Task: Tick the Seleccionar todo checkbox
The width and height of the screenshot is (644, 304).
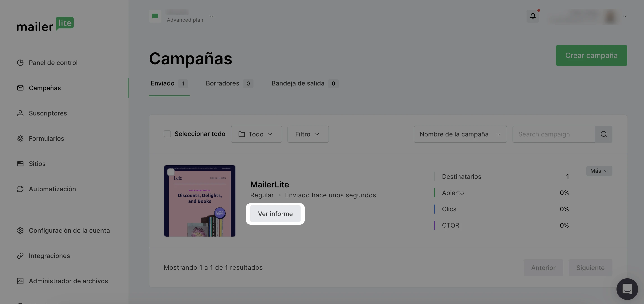Action: [167, 134]
